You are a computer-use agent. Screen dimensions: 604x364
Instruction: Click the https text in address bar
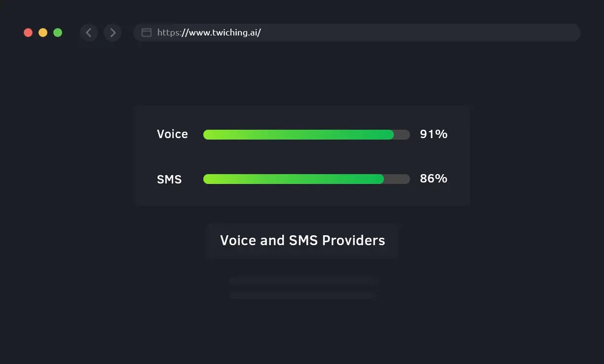coord(169,33)
